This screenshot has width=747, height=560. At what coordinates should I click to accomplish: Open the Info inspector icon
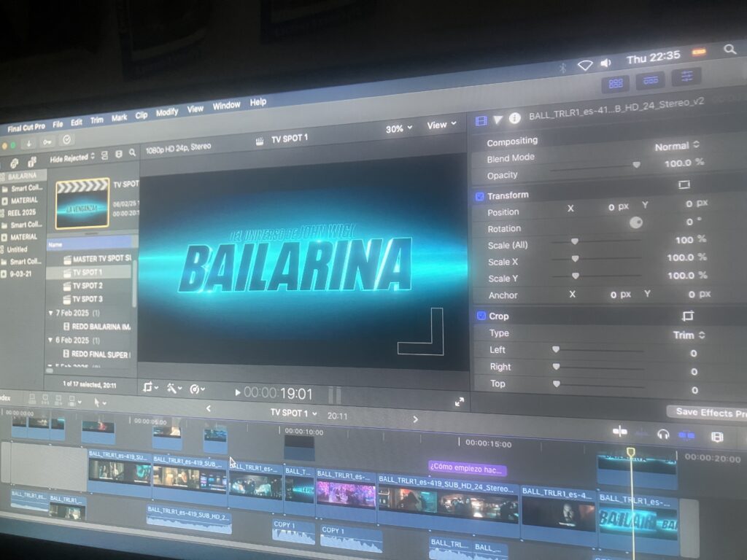tap(514, 118)
